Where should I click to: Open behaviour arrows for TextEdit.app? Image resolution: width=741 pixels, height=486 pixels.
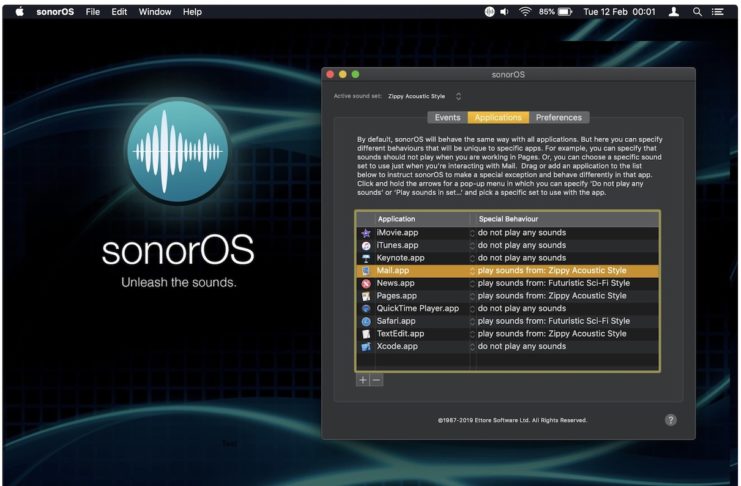(472, 334)
